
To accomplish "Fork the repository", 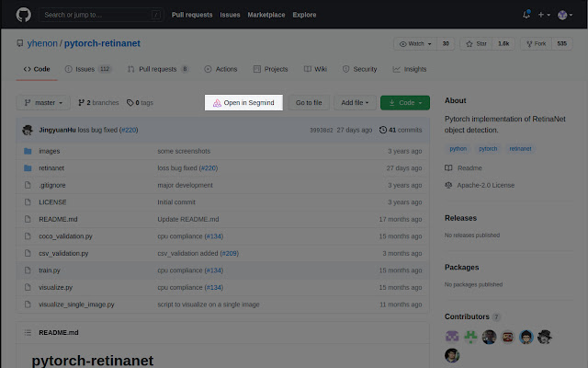I will (x=536, y=43).
